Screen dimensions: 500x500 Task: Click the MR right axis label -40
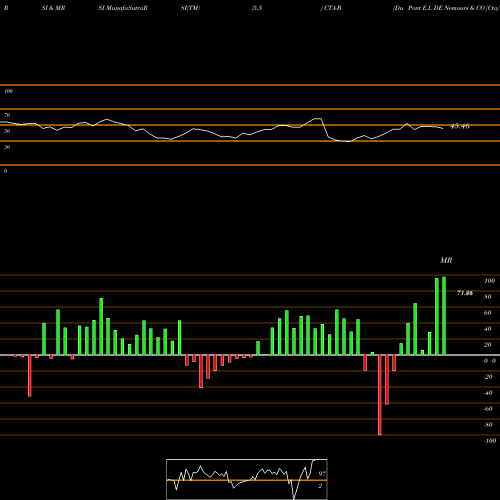[488, 393]
